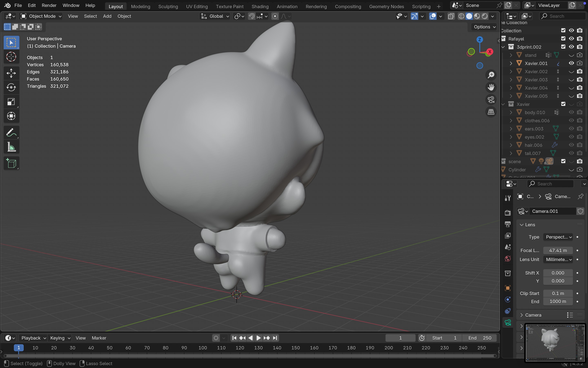
Task: Uncheck the Rafayel collection checkbox
Action: click(x=563, y=38)
